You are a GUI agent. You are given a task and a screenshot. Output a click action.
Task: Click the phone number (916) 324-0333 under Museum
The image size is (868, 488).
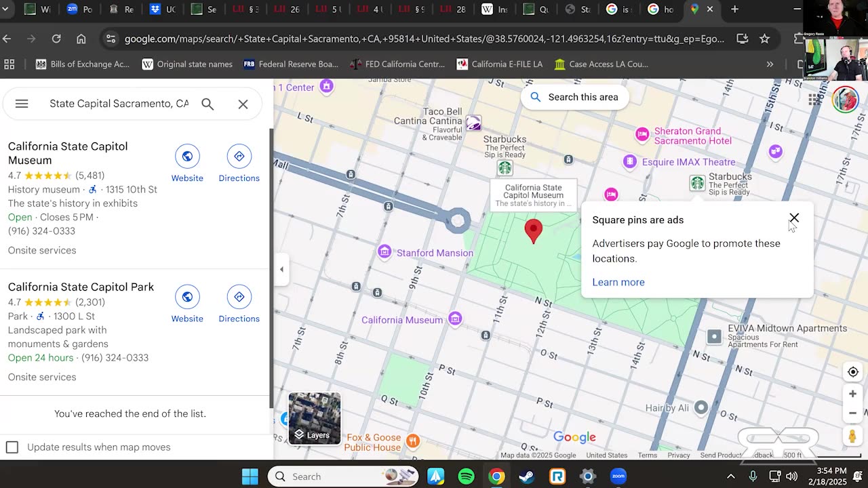(41, 231)
